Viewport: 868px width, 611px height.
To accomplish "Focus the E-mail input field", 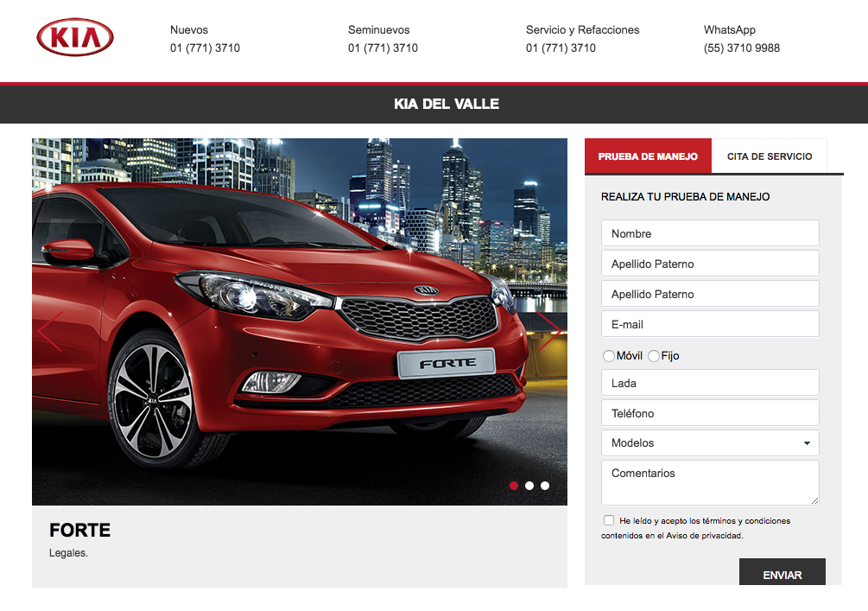I will (710, 324).
